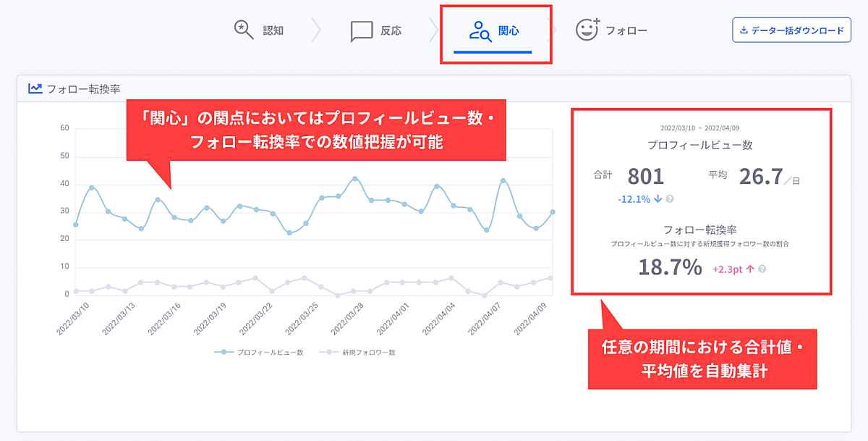Toggle 新規フォロワー数 legend series
The image size is (868, 441).
click(357, 352)
